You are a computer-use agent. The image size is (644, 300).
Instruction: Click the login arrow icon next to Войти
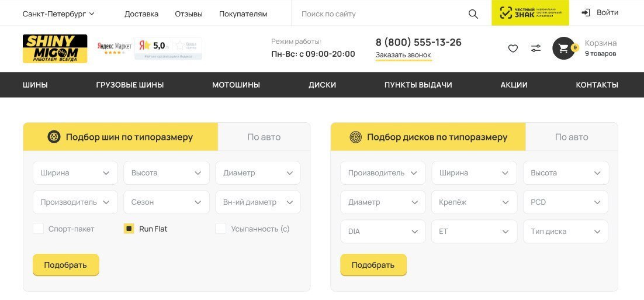pyautogui.click(x=586, y=13)
